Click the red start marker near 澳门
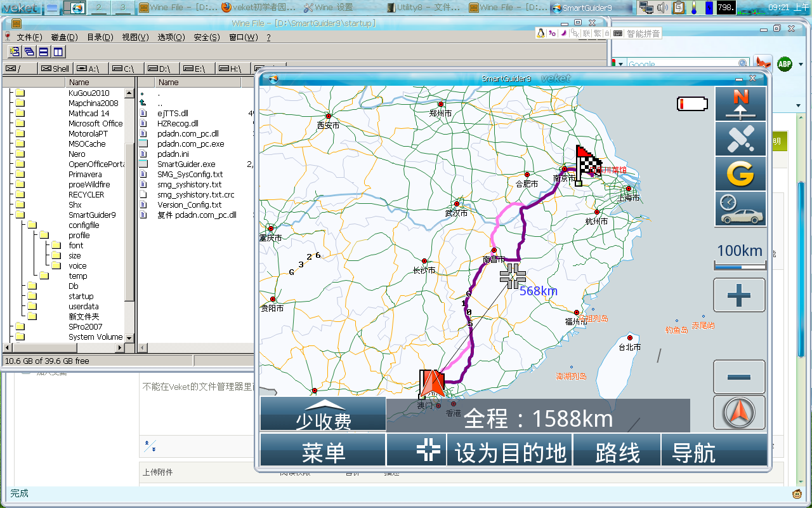Screen dimensions: 812x508 point(431,384)
